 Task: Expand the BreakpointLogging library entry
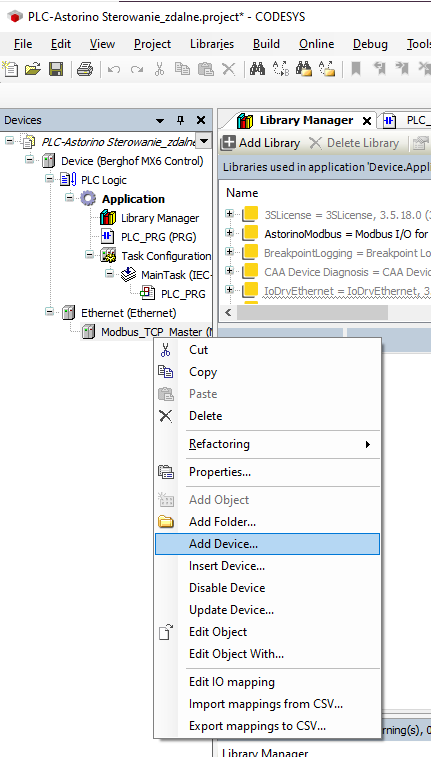[230, 251]
